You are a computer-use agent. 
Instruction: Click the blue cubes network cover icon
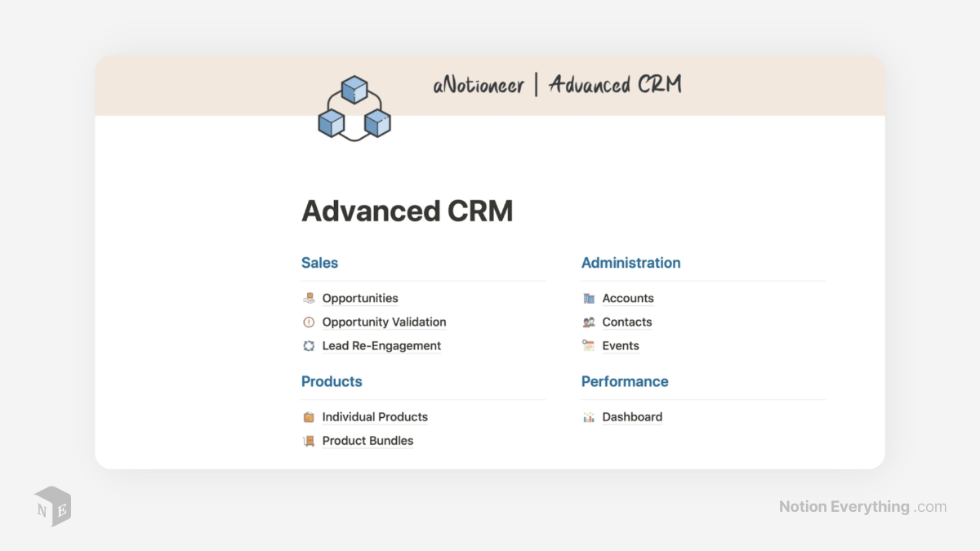pos(354,107)
